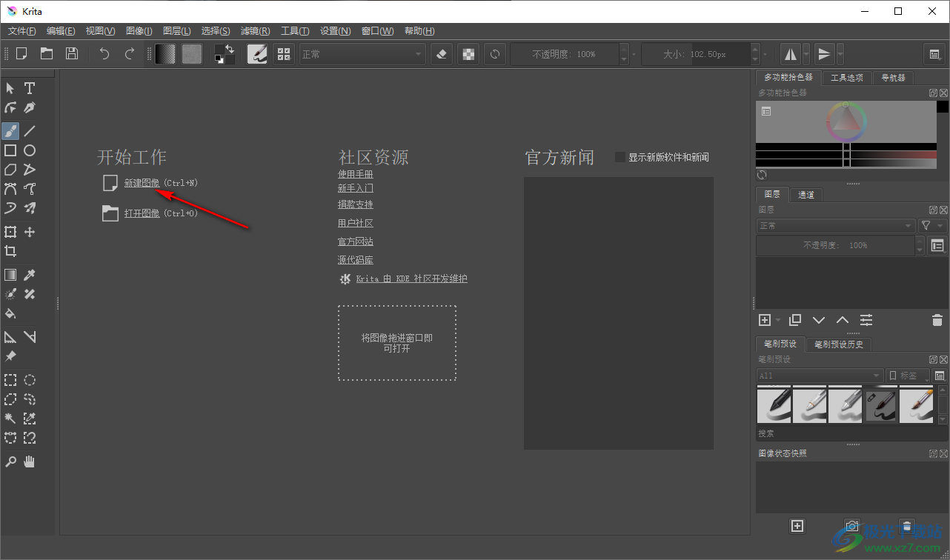This screenshot has height=560, width=950.
Task: Open the 导航器 tab
Action: [893, 78]
